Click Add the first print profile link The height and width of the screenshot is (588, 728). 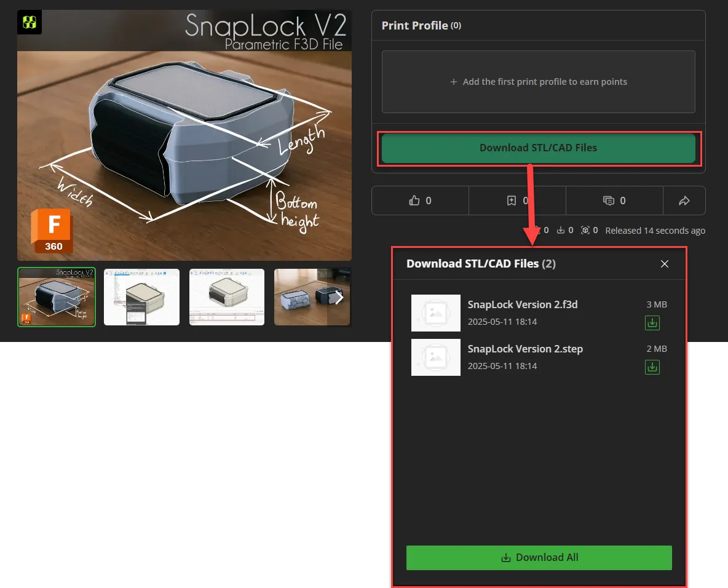tap(539, 81)
